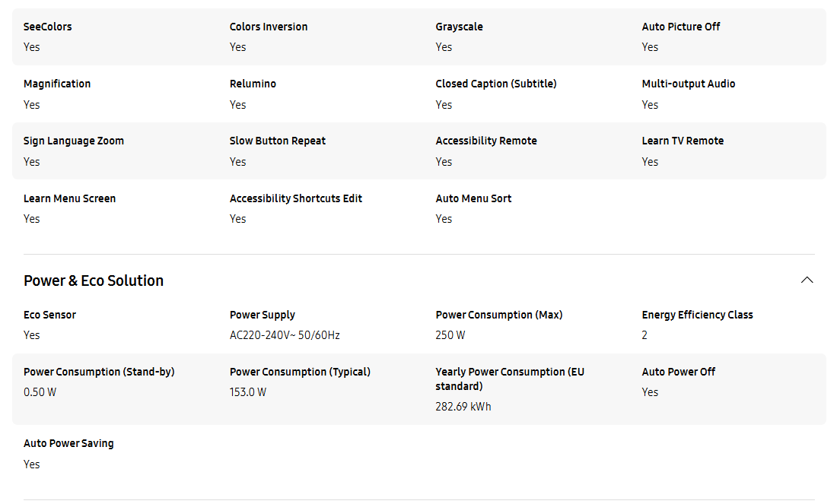Click the Relumino spec label
The height and width of the screenshot is (504, 837).
point(253,84)
